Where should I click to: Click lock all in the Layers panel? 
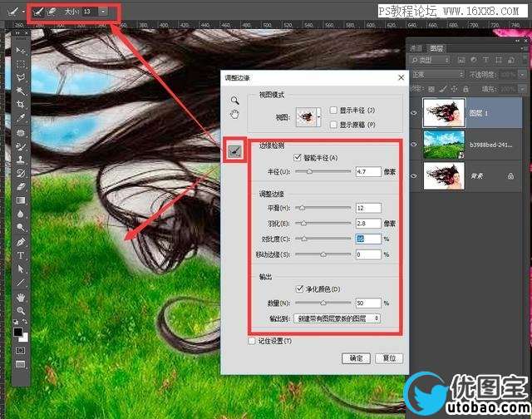(465, 89)
